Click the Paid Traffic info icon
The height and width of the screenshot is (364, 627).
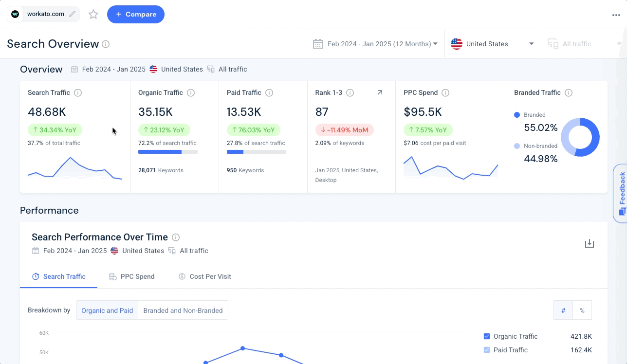[x=269, y=93]
